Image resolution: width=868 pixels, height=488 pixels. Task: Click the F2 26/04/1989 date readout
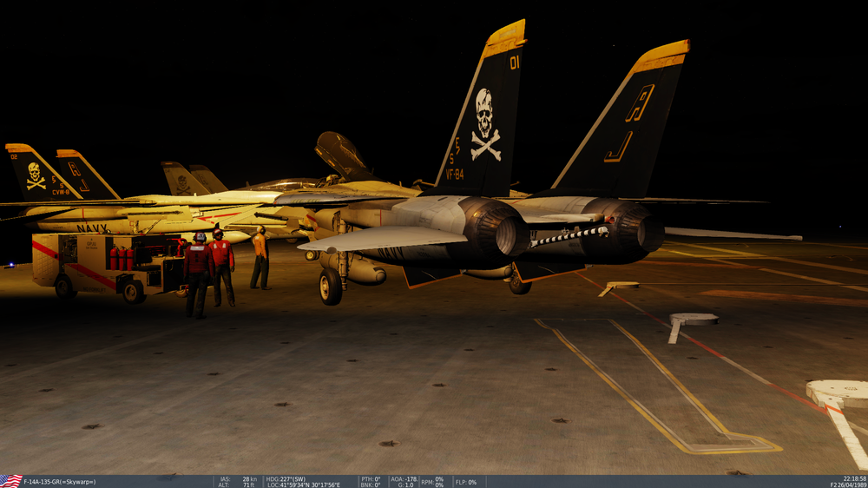pyautogui.click(x=848, y=485)
